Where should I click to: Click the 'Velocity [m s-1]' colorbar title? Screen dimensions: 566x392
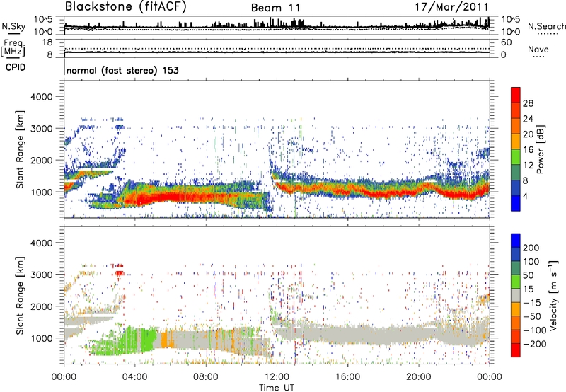coord(553,295)
